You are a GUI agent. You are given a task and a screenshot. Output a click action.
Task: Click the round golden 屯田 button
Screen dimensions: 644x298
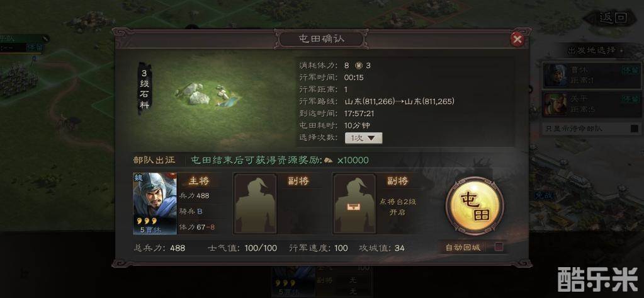coord(475,208)
